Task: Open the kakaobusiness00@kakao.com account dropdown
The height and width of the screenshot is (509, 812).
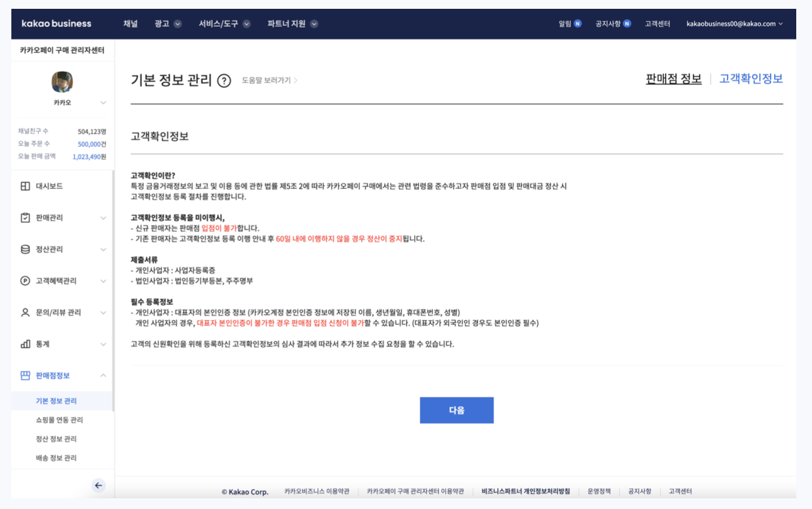Action: click(734, 24)
